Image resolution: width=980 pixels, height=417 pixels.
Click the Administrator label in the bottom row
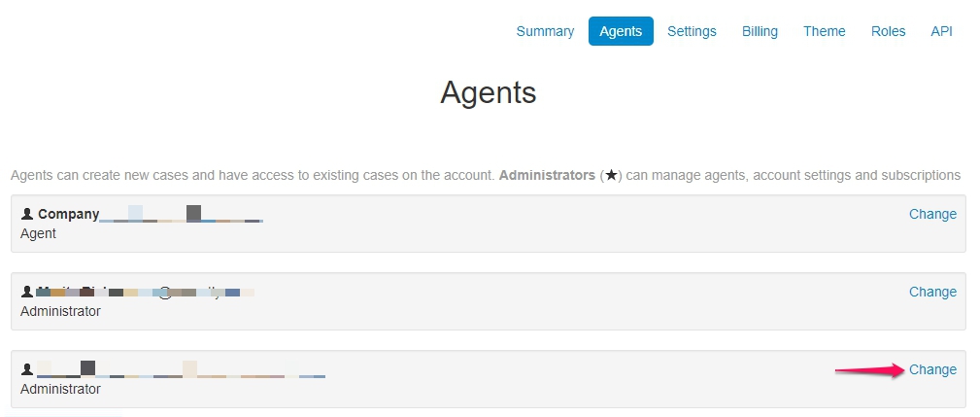pyautogui.click(x=60, y=389)
